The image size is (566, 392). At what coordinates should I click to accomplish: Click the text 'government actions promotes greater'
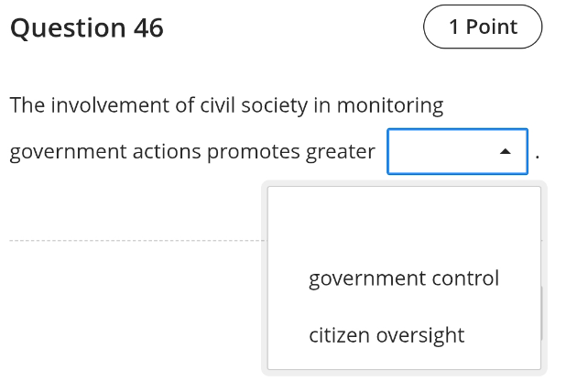[x=192, y=152]
